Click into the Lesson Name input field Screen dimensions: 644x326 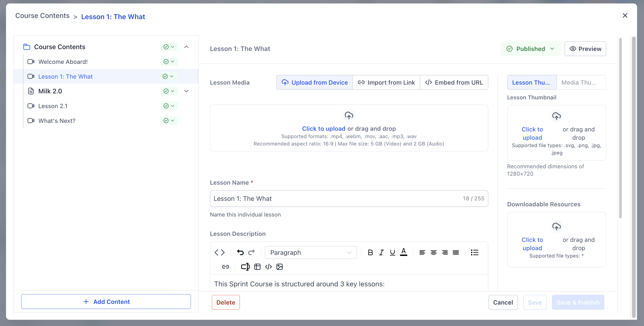pyautogui.click(x=335, y=199)
